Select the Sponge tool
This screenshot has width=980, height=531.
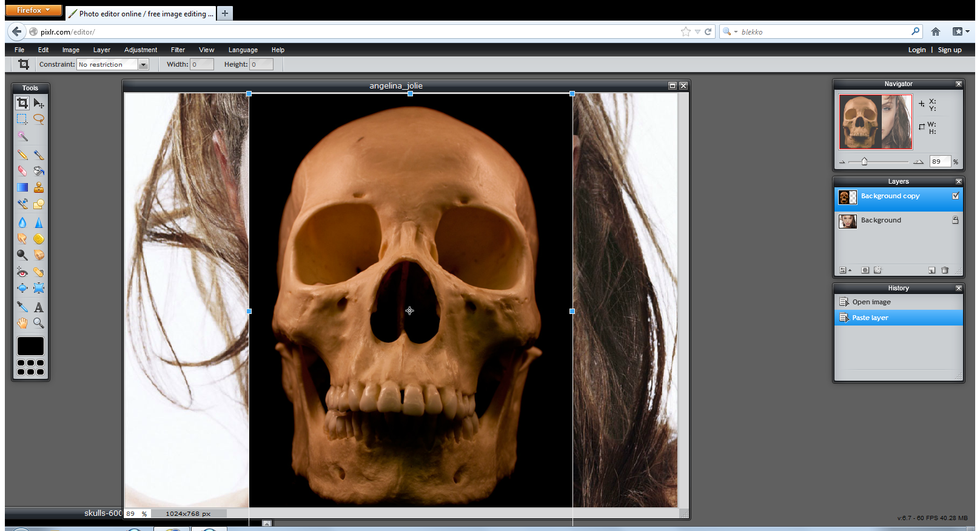click(x=39, y=239)
